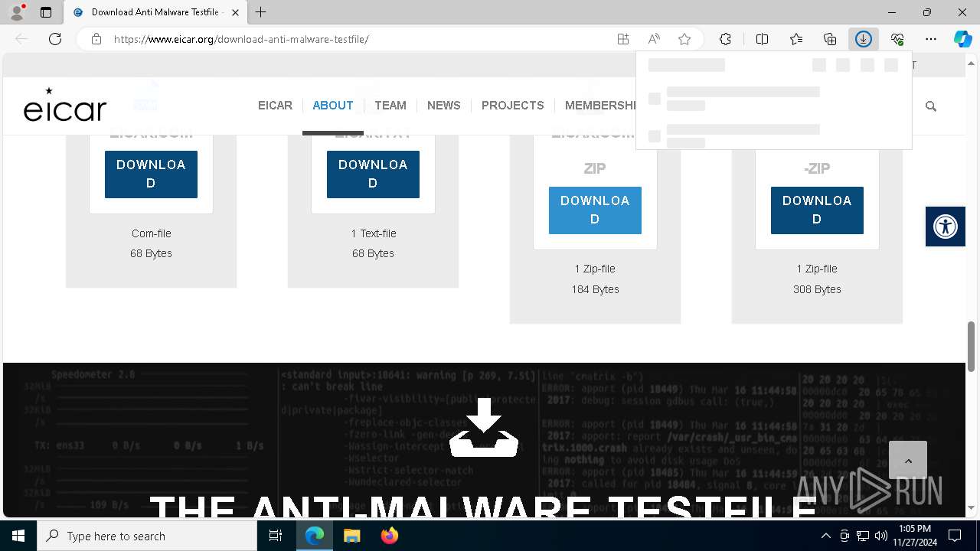Show hidden system tray icons
This screenshot has width=980, height=551.
[825, 536]
